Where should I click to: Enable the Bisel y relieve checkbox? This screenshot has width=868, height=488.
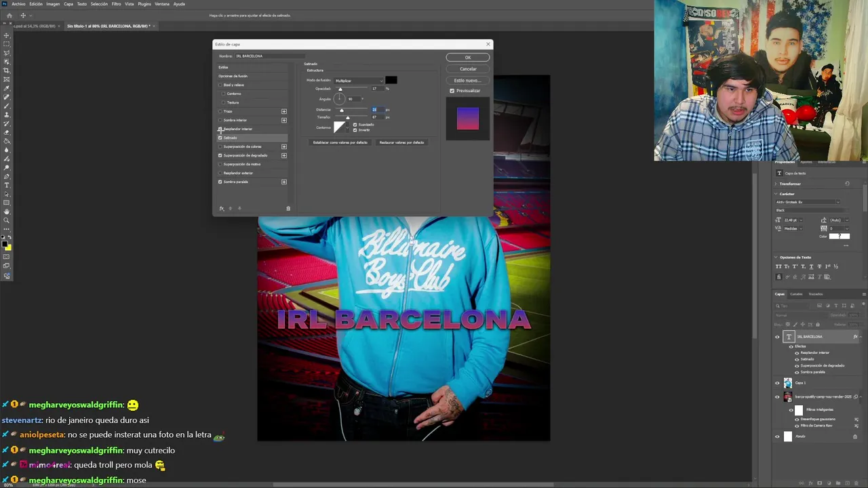[220, 85]
